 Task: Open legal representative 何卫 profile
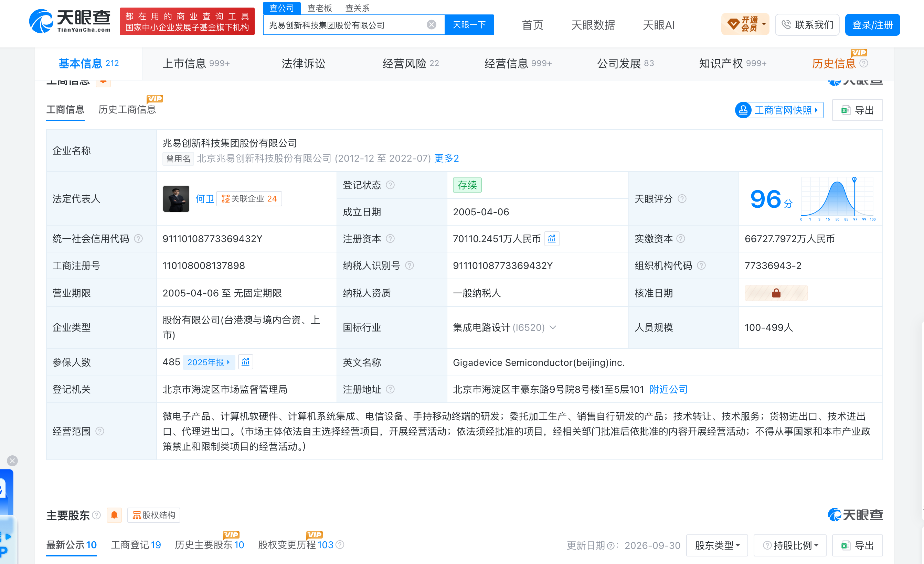point(205,199)
